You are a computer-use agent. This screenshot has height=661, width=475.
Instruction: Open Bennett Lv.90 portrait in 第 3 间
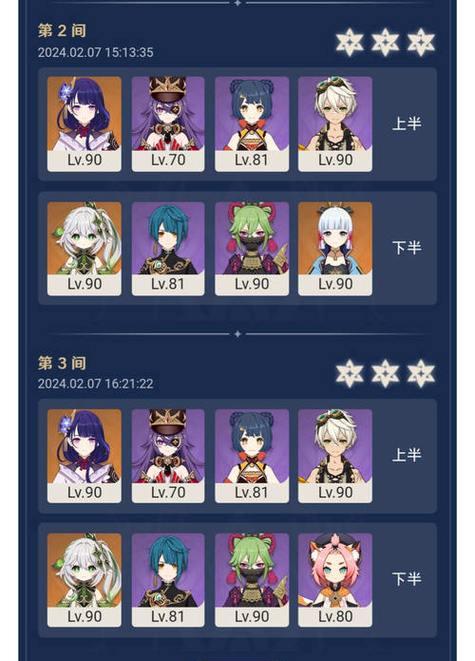point(335,456)
